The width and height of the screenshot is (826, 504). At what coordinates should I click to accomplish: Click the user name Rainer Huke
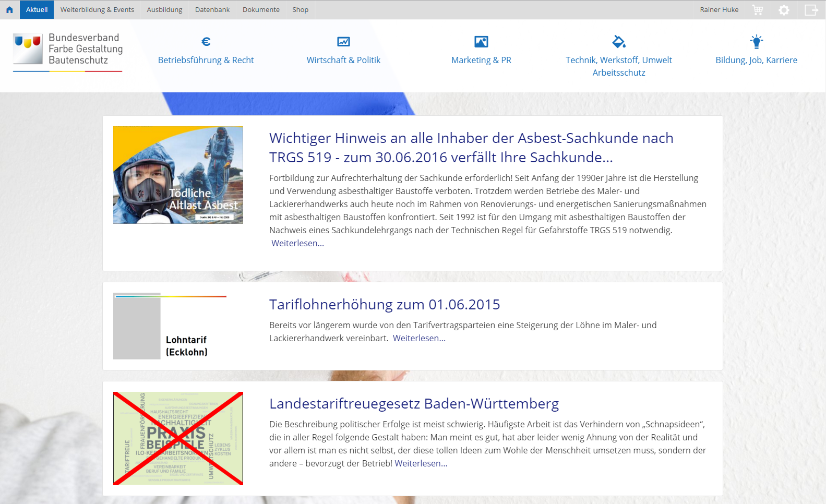pos(719,10)
